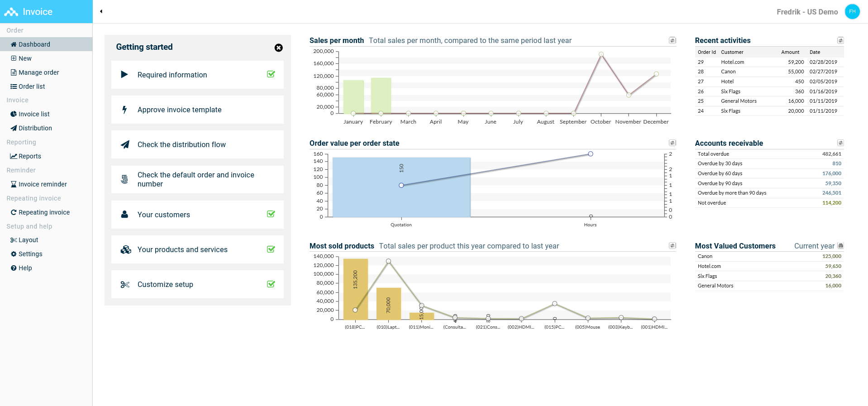
Task: Click the October peak data point
Action: point(601,54)
